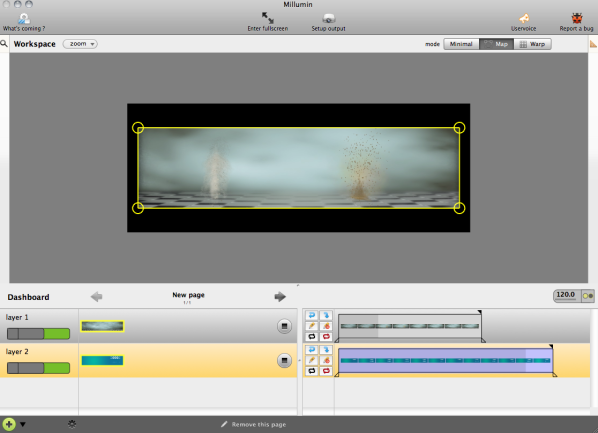Image resolution: width=598 pixels, height=433 pixels.
Task: Toggle the gray left segment of layer 2 slider
Action: [x=13, y=368]
